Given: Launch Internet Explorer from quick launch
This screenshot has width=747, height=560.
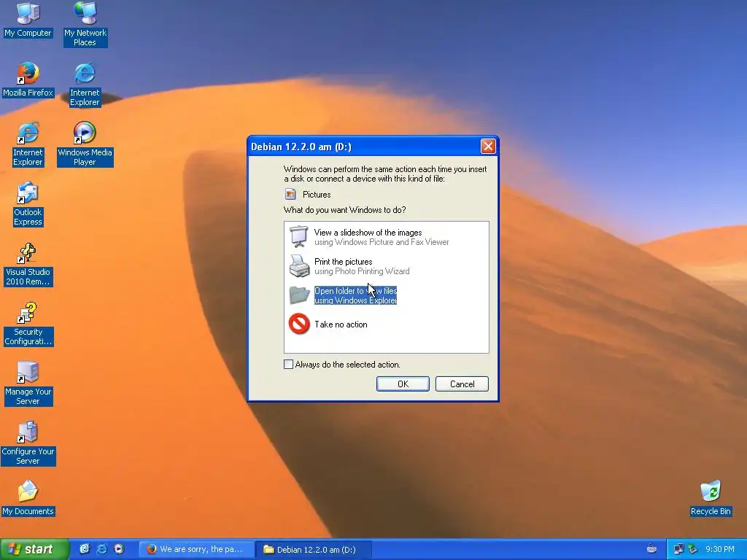Looking at the screenshot, I should point(101,549).
